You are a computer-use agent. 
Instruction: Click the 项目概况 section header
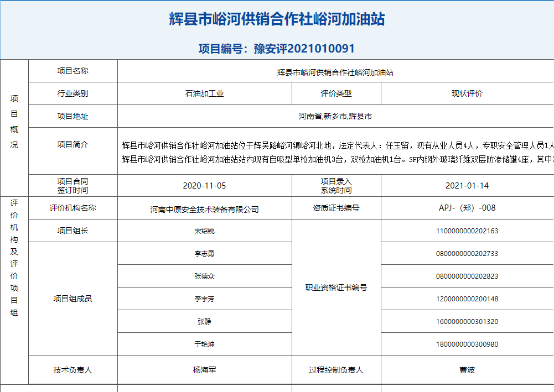14,122
